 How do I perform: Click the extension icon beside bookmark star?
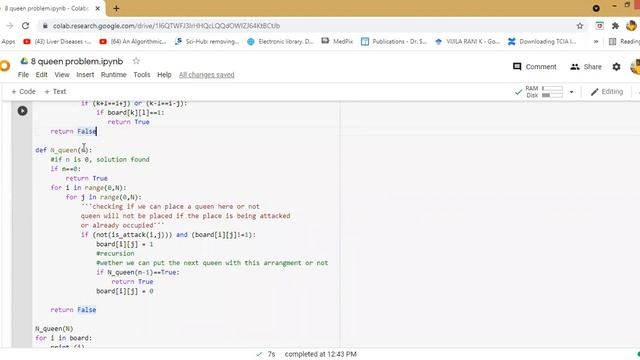(599, 26)
